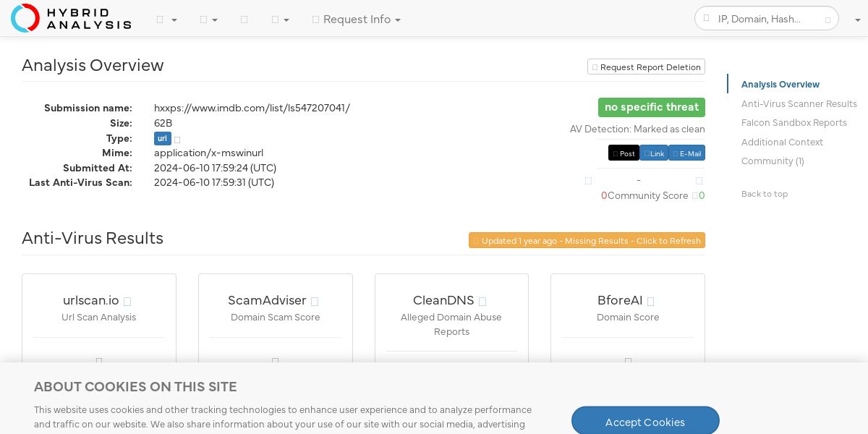Downvote using the left community score icon
This screenshot has height=434, width=868.
click(x=588, y=181)
